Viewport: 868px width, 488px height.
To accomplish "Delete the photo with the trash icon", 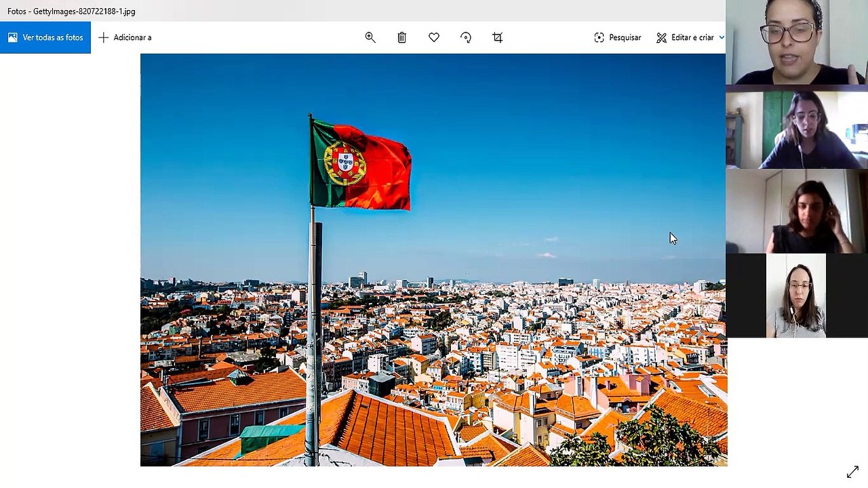I will pyautogui.click(x=401, y=37).
